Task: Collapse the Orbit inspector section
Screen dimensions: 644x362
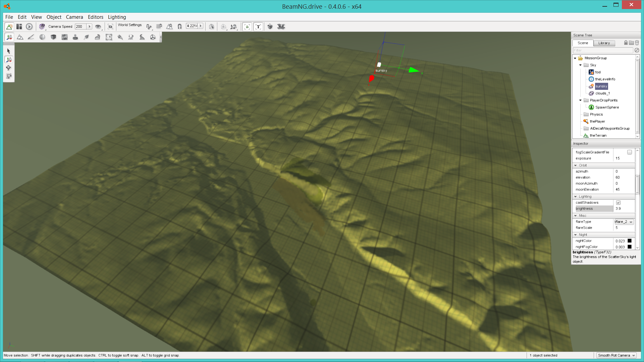Action: click(x=576, y=166)
